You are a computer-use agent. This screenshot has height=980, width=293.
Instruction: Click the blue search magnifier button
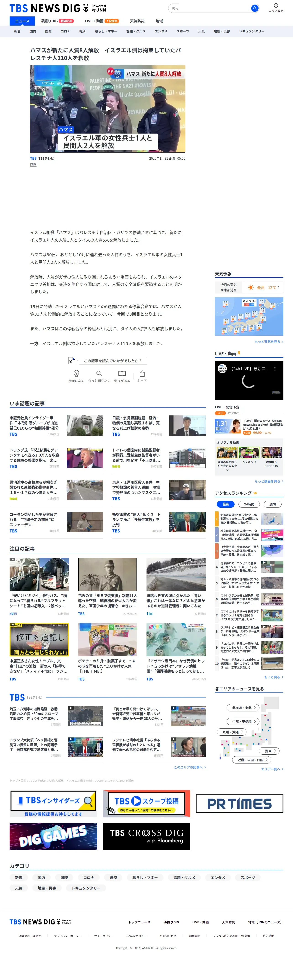(255, 8)
